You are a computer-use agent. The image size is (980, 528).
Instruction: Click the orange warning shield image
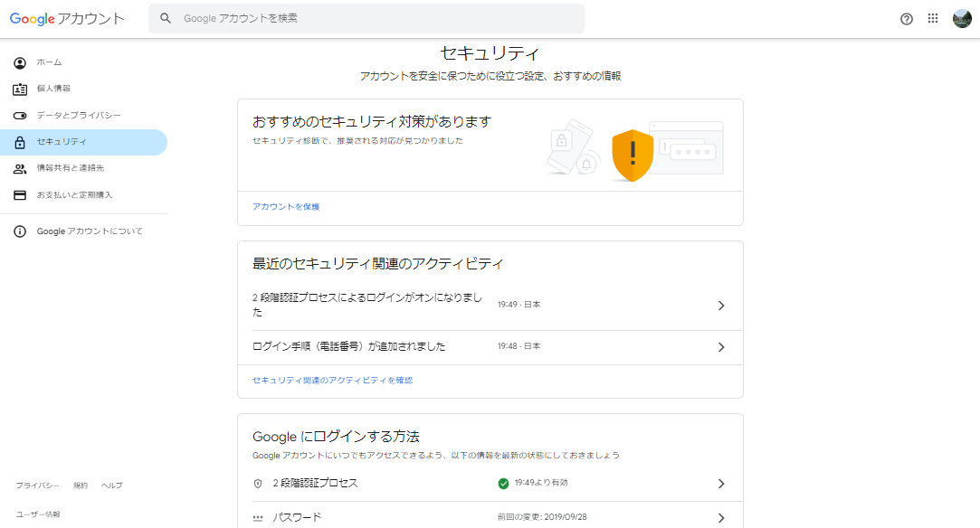click(x=633, y=156)
